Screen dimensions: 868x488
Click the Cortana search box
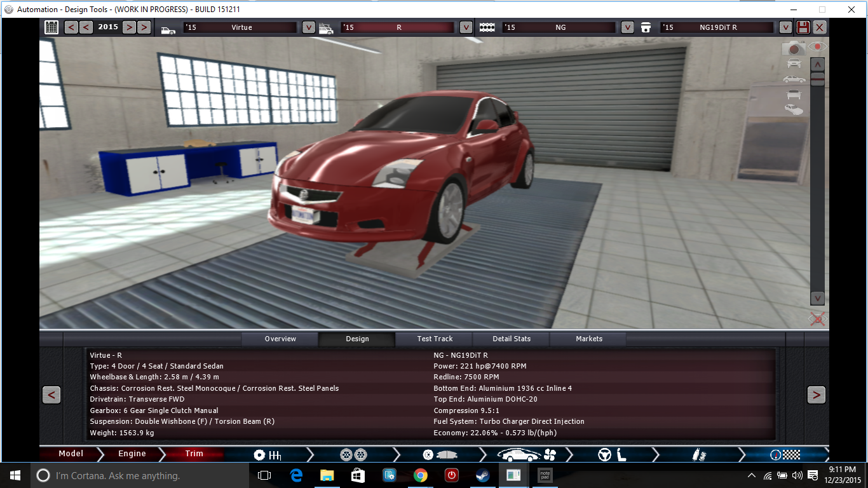(x=140, y=475)
